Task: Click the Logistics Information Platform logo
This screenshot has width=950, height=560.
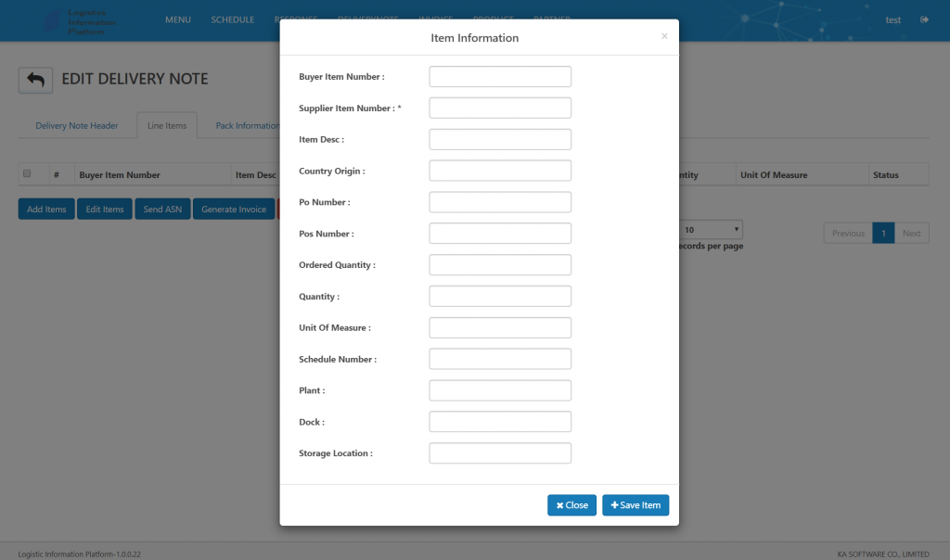Action: (x=80, y=22)
